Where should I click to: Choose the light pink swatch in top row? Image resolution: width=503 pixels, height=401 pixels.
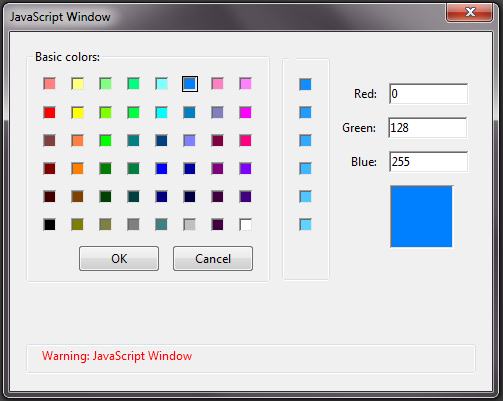point(217,84)
